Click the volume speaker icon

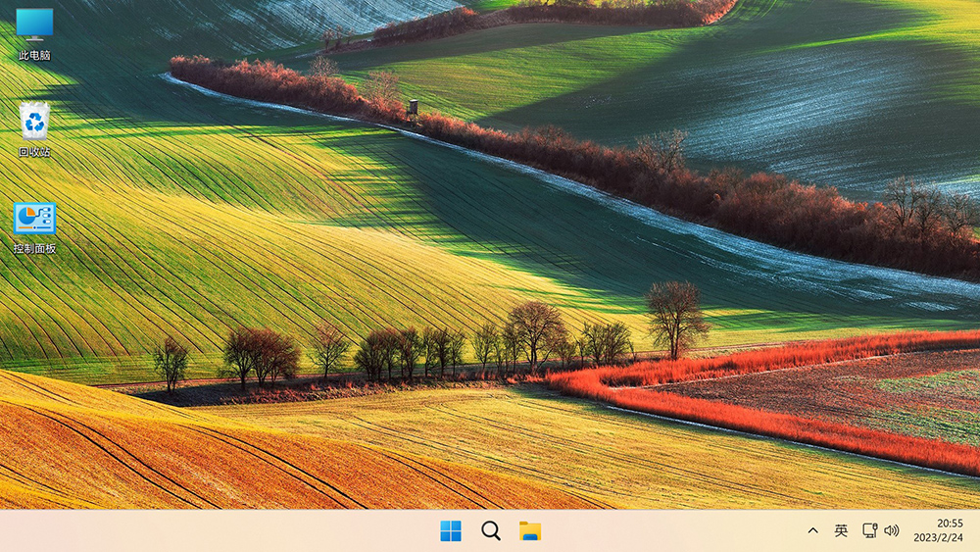[892, 530]
